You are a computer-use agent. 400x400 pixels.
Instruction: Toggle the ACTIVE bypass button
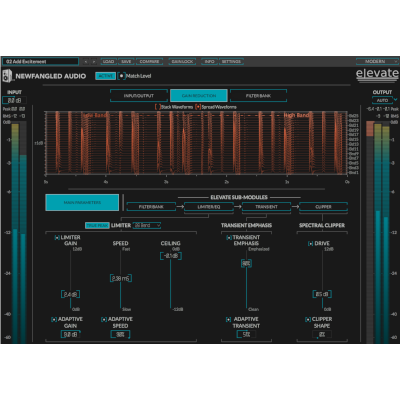105,76
